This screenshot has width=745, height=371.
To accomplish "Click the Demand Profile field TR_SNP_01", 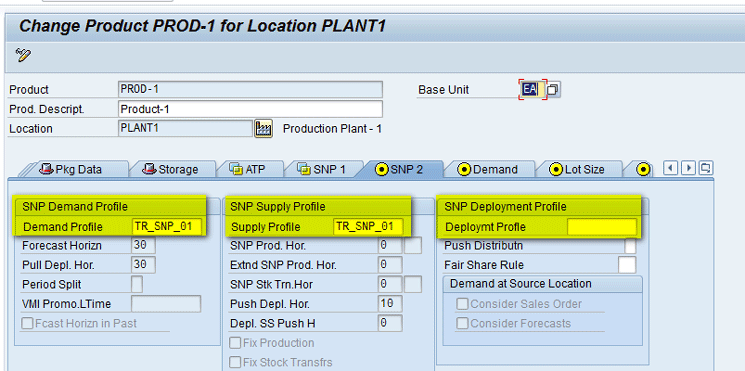I will (x=166, y=227).
